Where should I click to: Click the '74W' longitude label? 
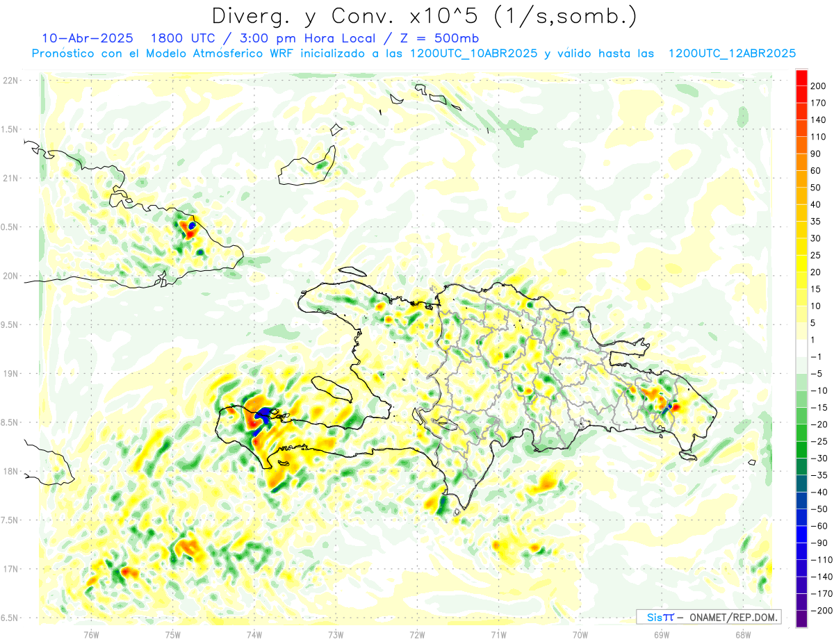[254, 634]
